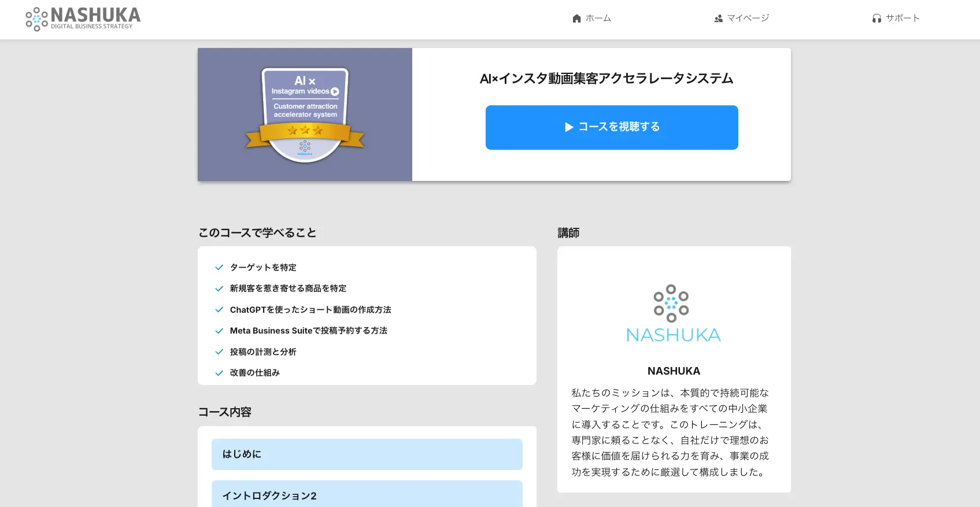Viewport: 980px width, 507px height.
Task: Click the text Meta Business Suiteで投稿予約する方法
Action: (309, 331)
